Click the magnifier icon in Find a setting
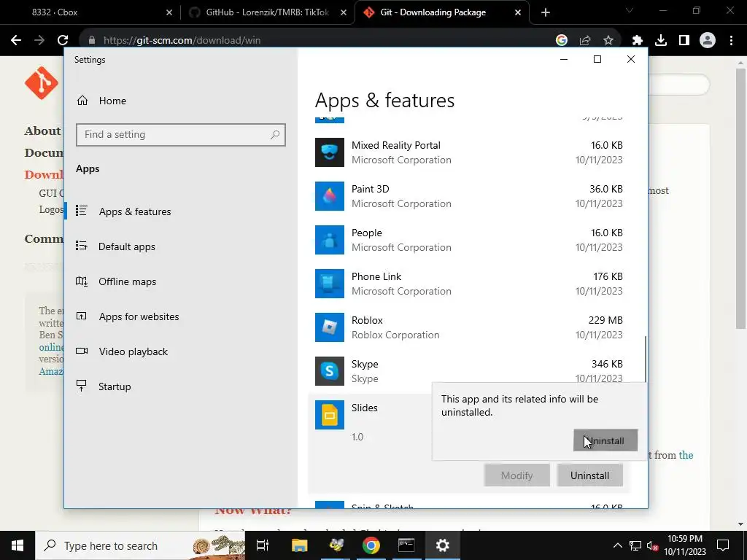 point(275,135)
